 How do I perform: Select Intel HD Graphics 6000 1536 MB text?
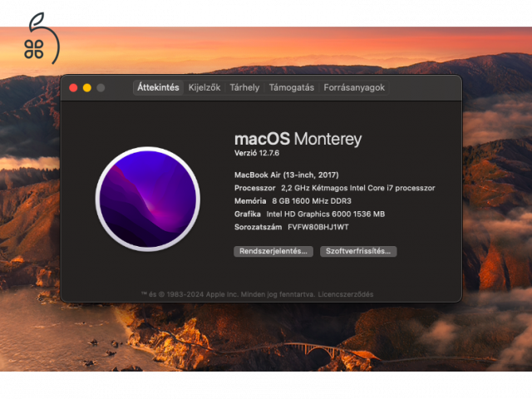tap(325, 214)
